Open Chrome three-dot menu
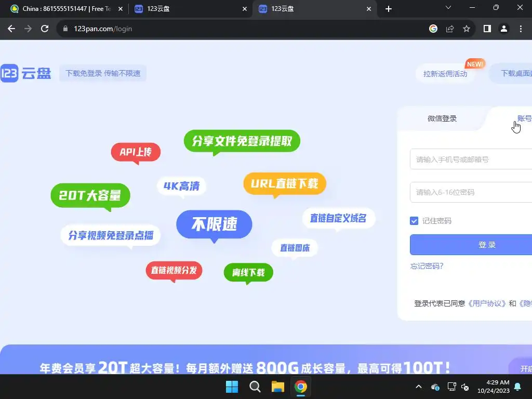This screenshot has width=532, height=399. coord(521,29)
